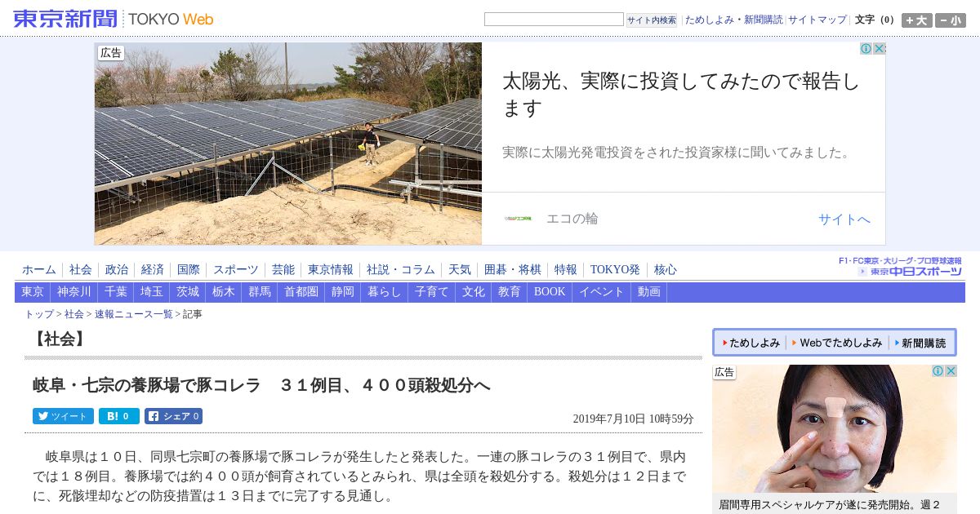Click the site search text box

click(554, 20)
